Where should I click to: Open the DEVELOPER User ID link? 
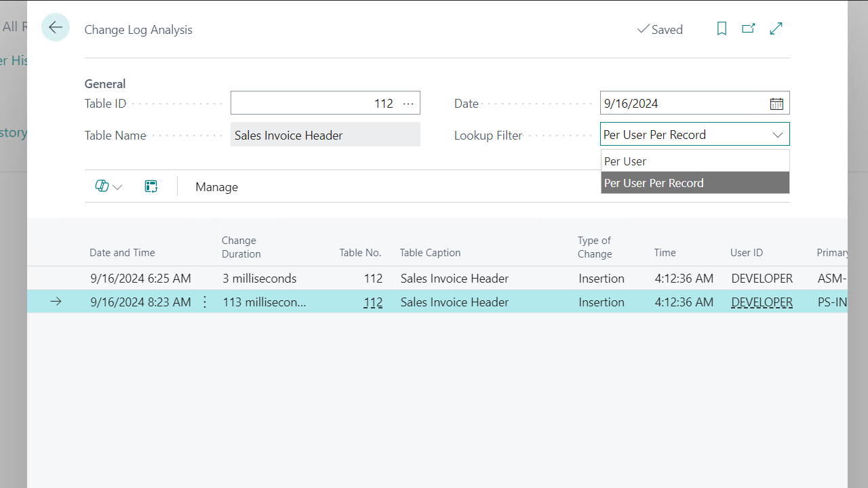pos(762,302)
